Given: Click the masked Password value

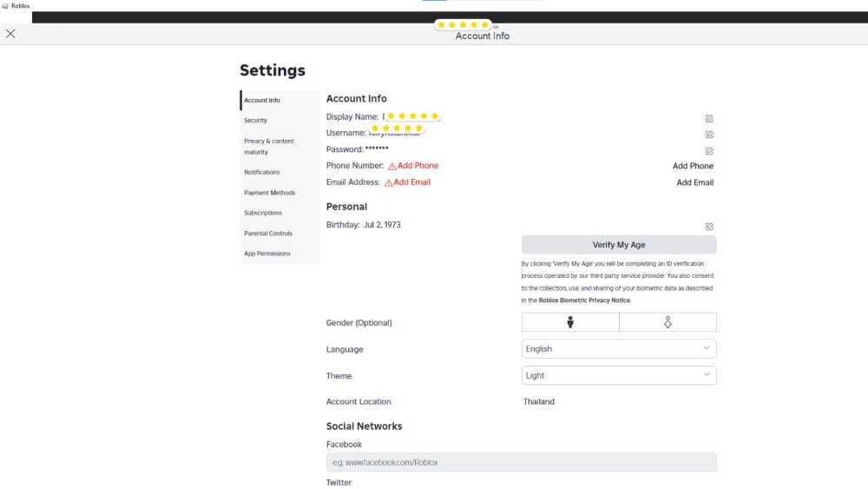Looking at the screenshot, I should pyautogui.click(x=377, y=149).
